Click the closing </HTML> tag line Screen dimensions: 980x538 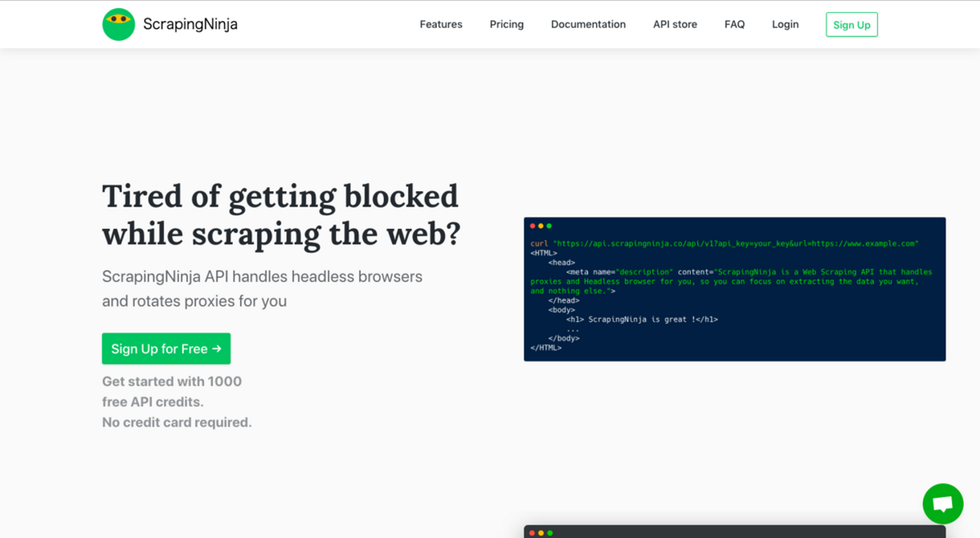tap(546, 348)
